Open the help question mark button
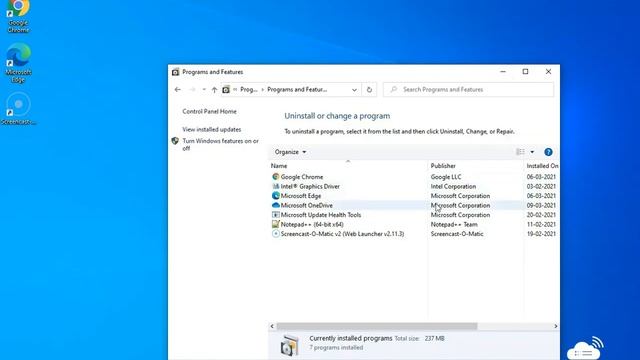This screenshot has height=360, width=640. point(548,152)
